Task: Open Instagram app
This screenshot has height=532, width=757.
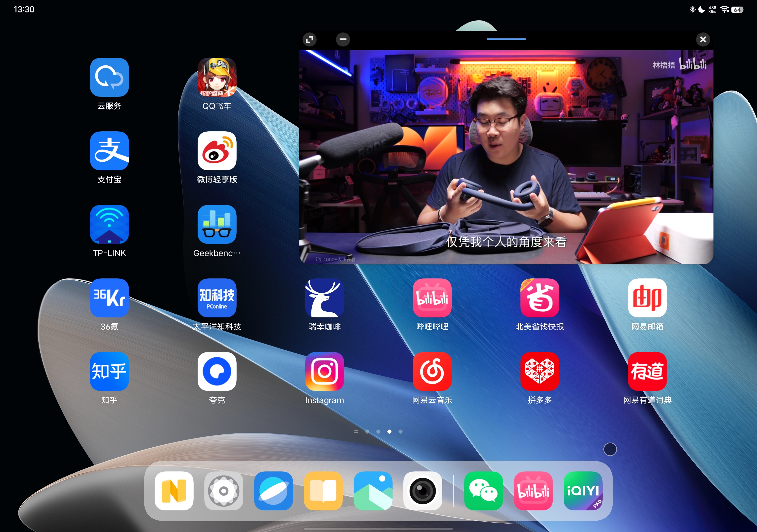Action: click(x=324, y=371)
